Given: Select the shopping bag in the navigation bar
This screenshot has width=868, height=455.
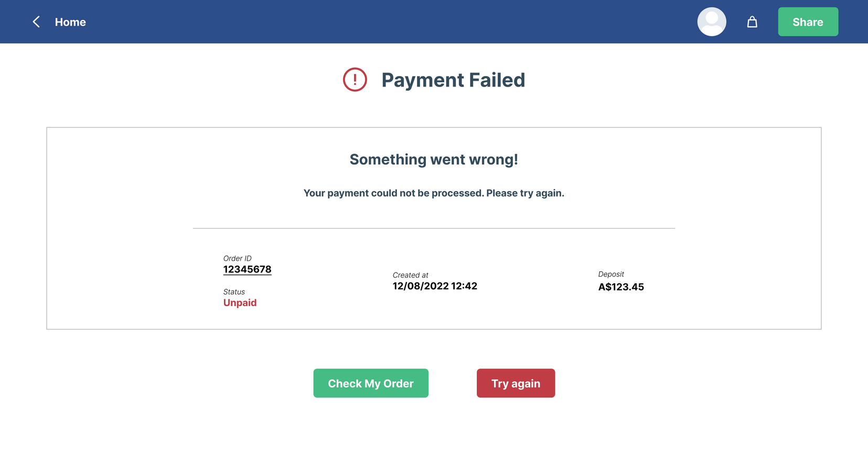Looking at the screenshot, I should (x=752, y=21).
